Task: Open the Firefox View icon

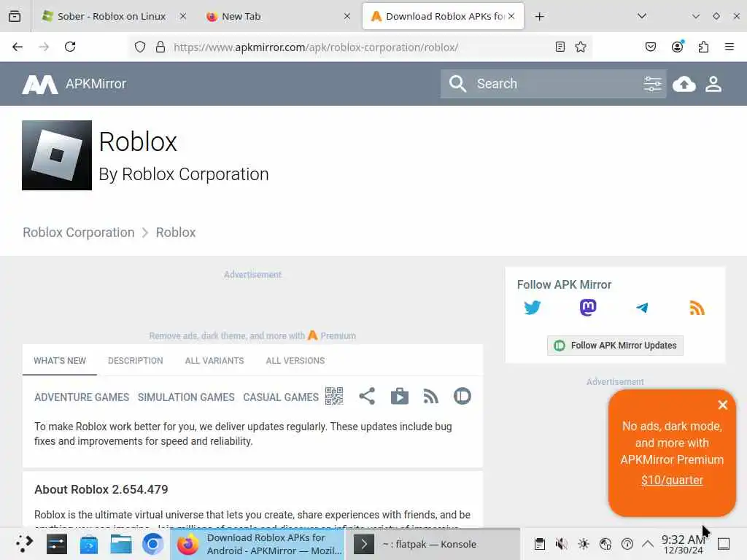Action: pyautogui.click(x=15, y=16)
